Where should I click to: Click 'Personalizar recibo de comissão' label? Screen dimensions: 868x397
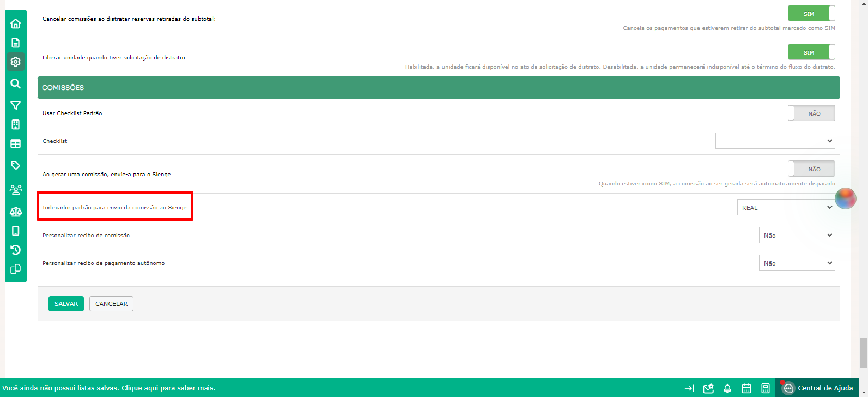click(x=86, y=235)
